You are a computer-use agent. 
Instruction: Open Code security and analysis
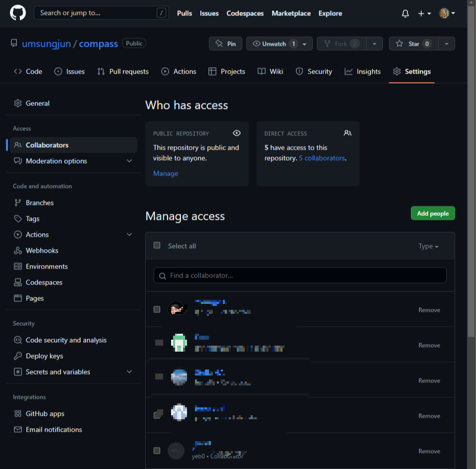click(74, 340)
